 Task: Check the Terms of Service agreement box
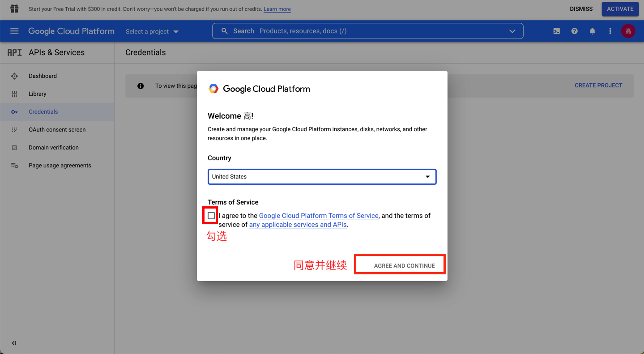click(x=211, y=216)
